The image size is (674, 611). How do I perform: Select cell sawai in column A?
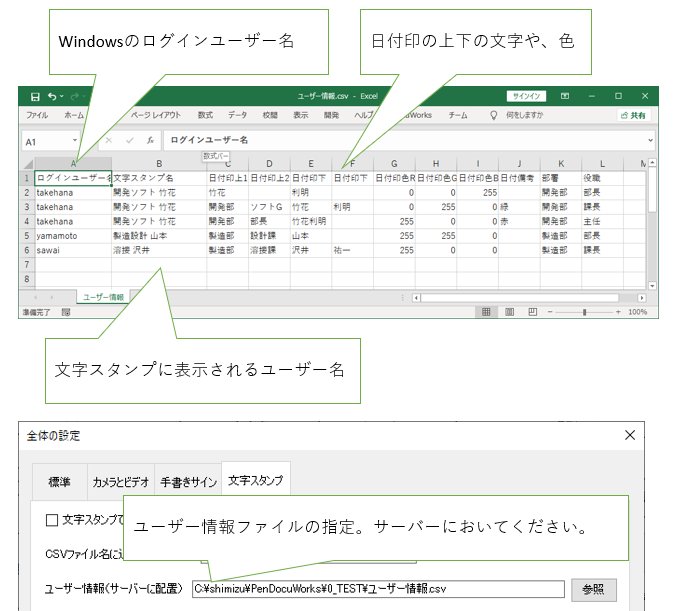pos(73,250)
